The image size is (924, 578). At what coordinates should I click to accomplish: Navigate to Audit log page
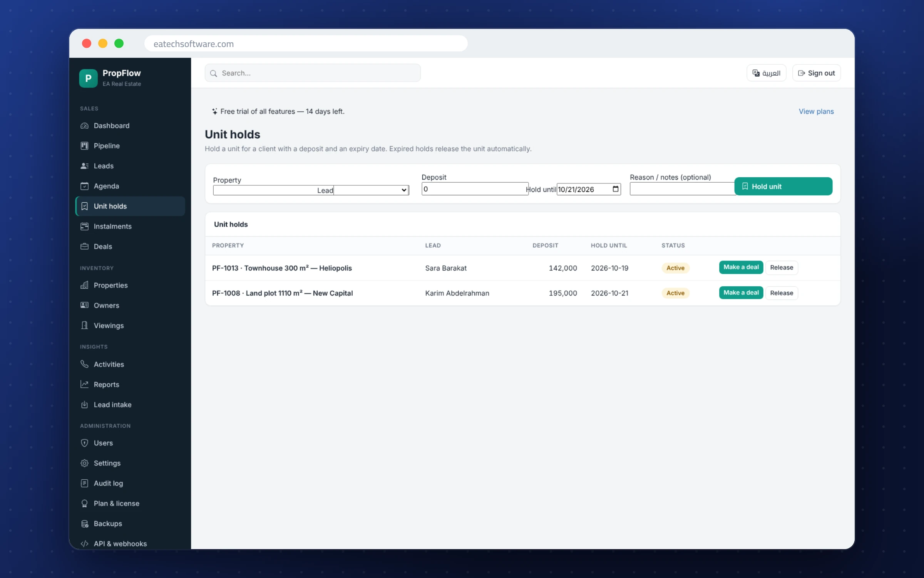(x=131, y=483)
